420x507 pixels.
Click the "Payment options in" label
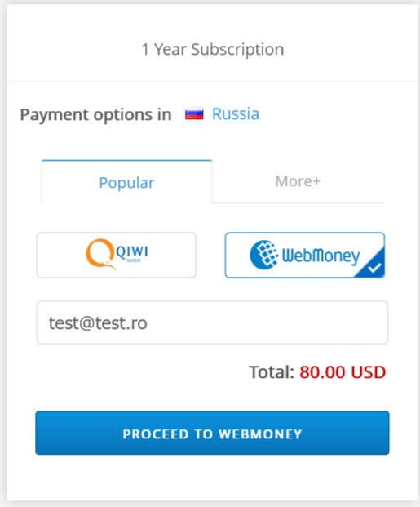point(95,115)
